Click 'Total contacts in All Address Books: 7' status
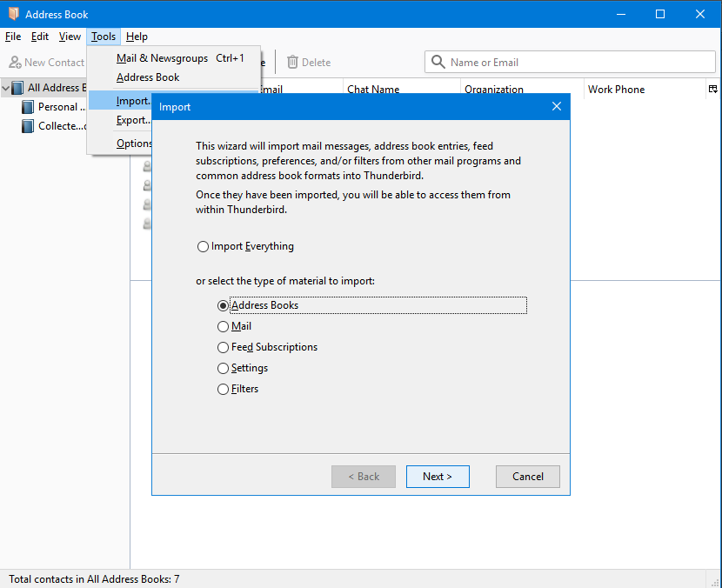The width and height of the screenshot is (722, 588). pos(94,578)
